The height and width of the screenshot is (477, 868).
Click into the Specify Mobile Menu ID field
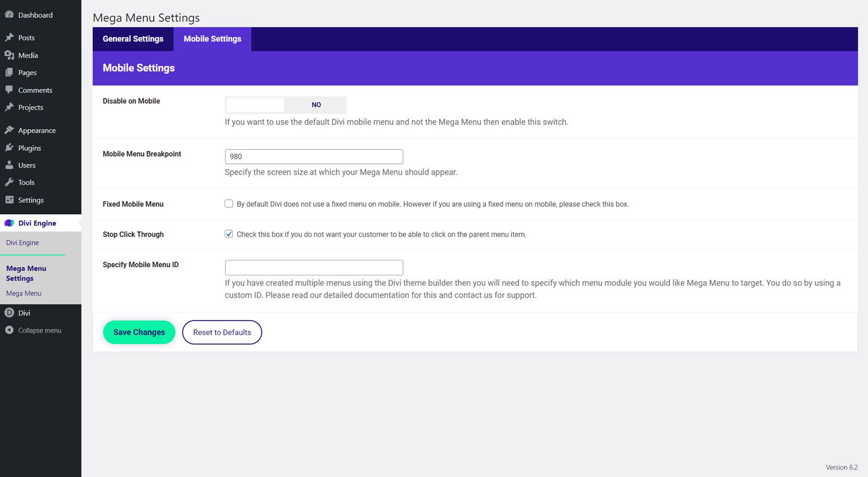coord(313,267)
